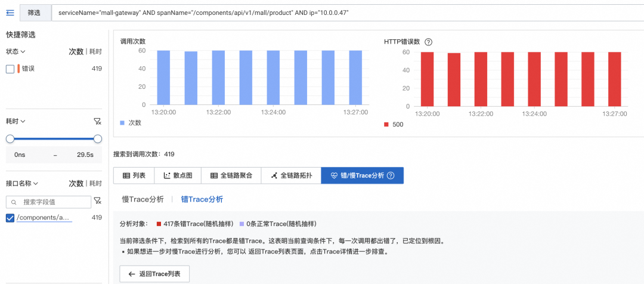Switch to the 散点图 tab
This screenshot has width=644, height=284.
coord(178,175)
